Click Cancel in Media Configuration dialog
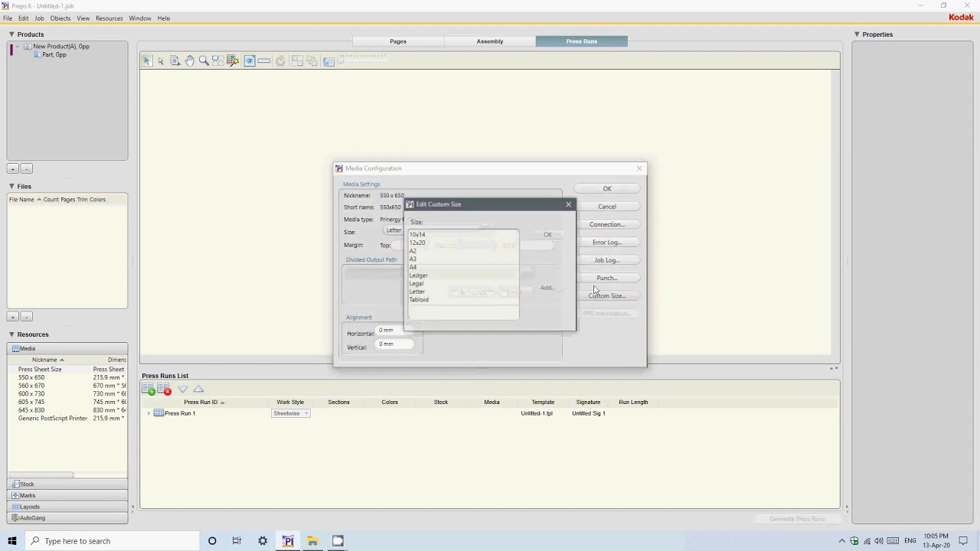This screenshot has height=551, width=980. coord(607,207)
